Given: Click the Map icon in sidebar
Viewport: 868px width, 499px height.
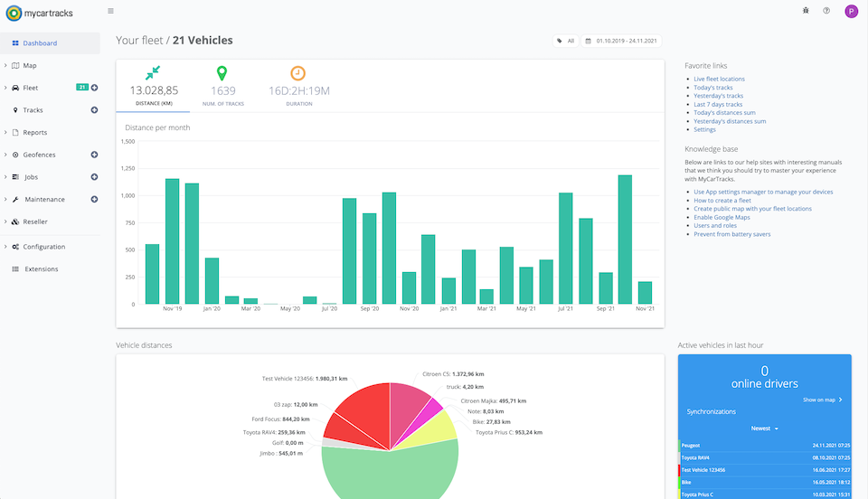Looking at the screenshot, I should [x=15, y=65].
